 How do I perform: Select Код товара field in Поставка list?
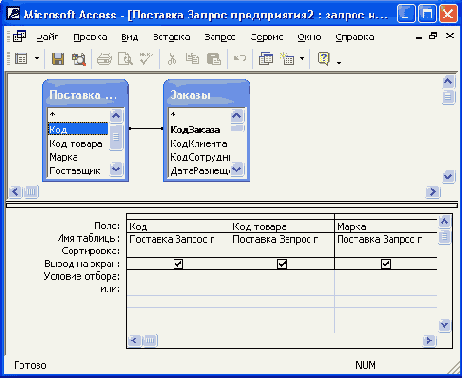pyautogui.click(x=76, y=144)
